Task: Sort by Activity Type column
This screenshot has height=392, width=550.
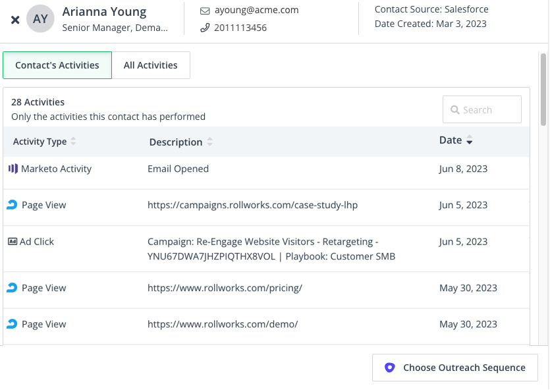Action: [x=73, y=142]
